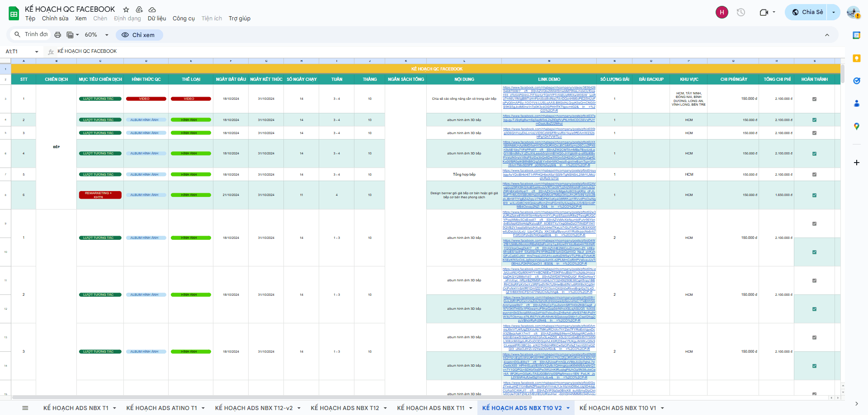The width and height of the screenshot is (868, 415).
Task: Click the print icon in toolbar
Action: (x=57, y=35)
